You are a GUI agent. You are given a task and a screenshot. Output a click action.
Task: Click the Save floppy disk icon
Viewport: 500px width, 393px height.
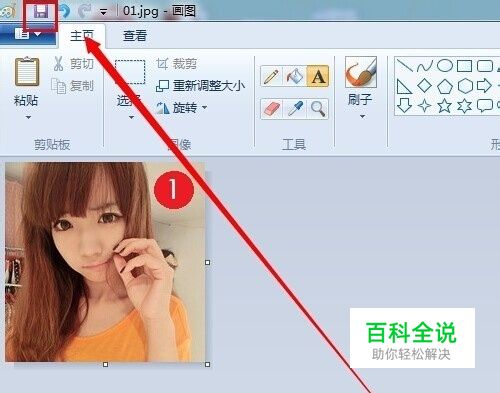click(x=41, y=12)
